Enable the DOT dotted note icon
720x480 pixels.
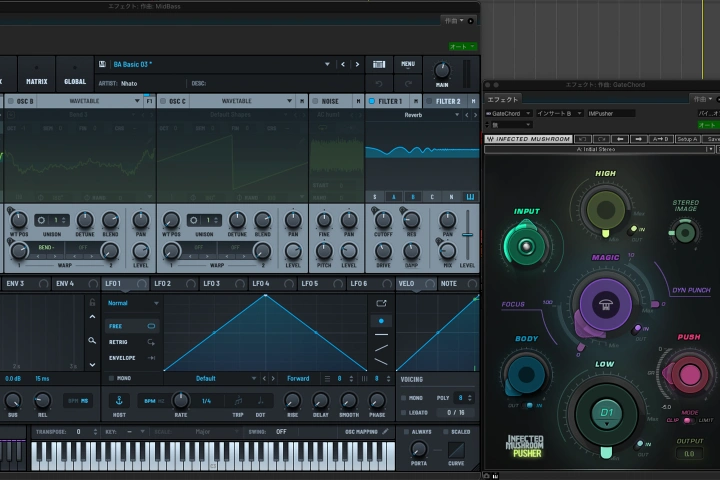point(260,401)
